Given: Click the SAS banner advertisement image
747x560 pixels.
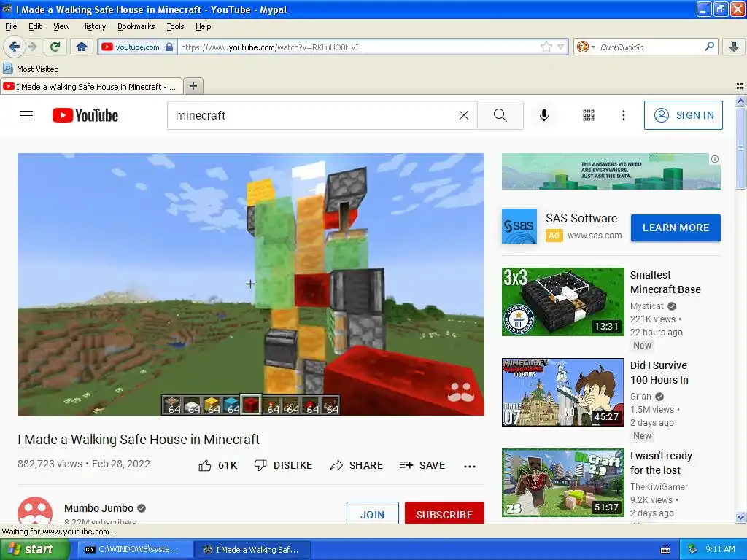Looking at the screenshot, I should tap(611, 171).
